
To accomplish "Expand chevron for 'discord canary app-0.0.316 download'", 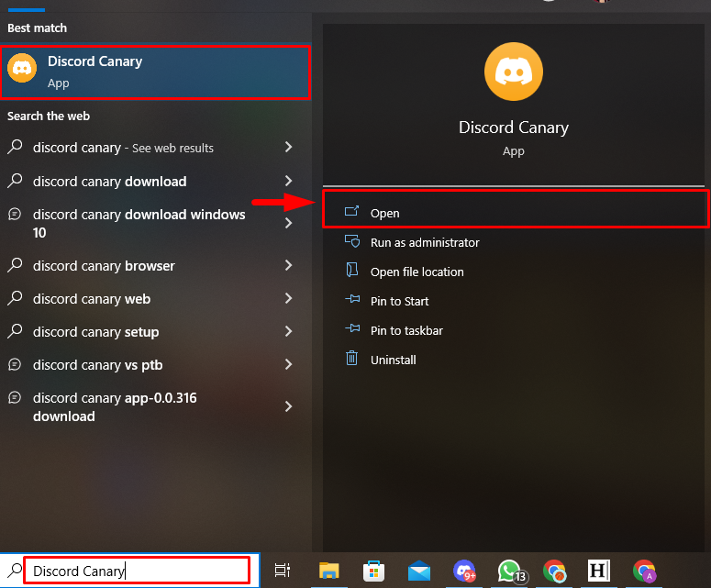I will pyautogui.click(x=288, y=406).
